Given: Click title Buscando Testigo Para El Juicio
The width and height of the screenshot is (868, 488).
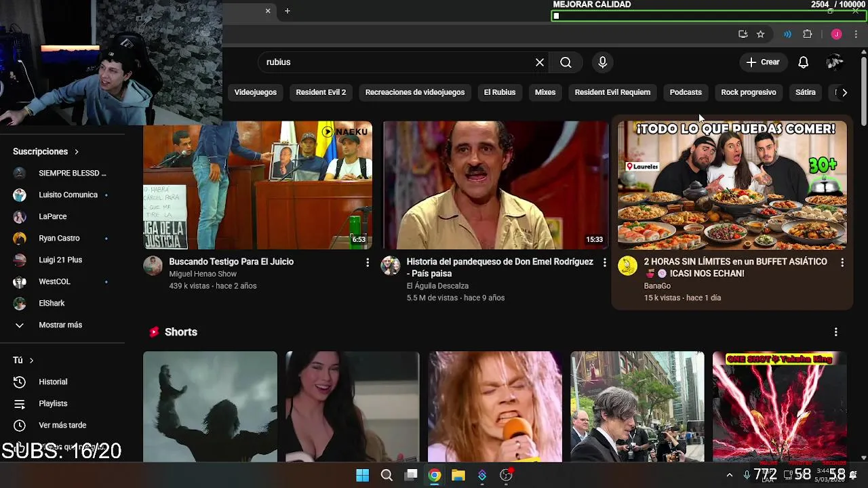Looking at the screenshot, I should 231,262.
